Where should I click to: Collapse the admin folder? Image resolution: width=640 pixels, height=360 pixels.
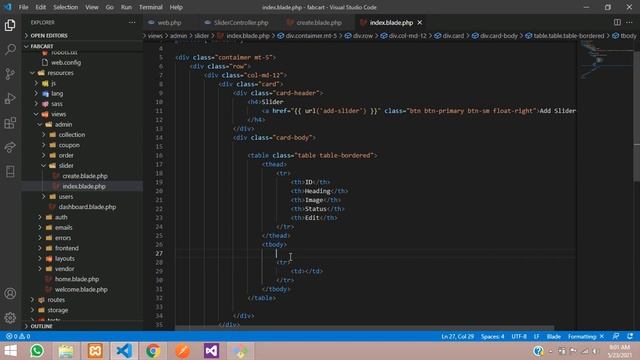(x=63, y=124)
